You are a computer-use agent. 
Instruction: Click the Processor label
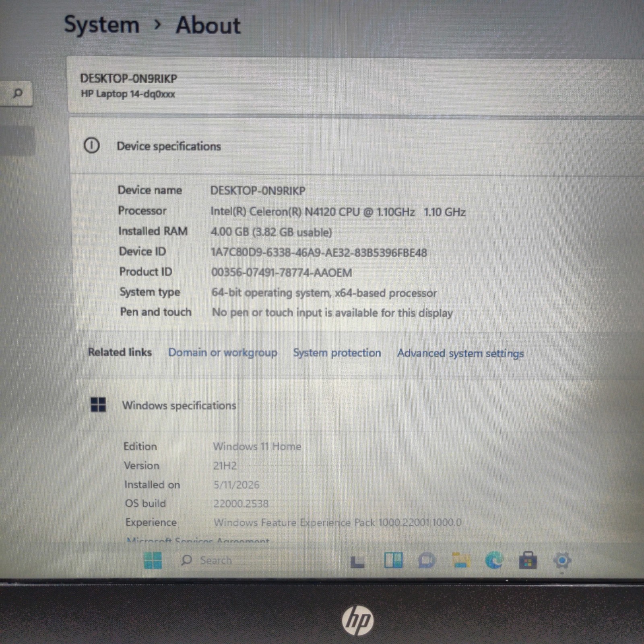pyautogui.click(x=142, y=211)
